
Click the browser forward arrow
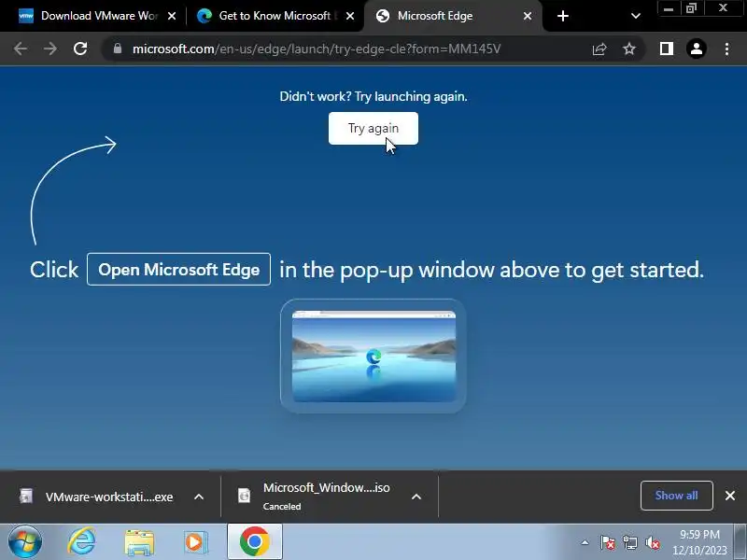(50, 49)
